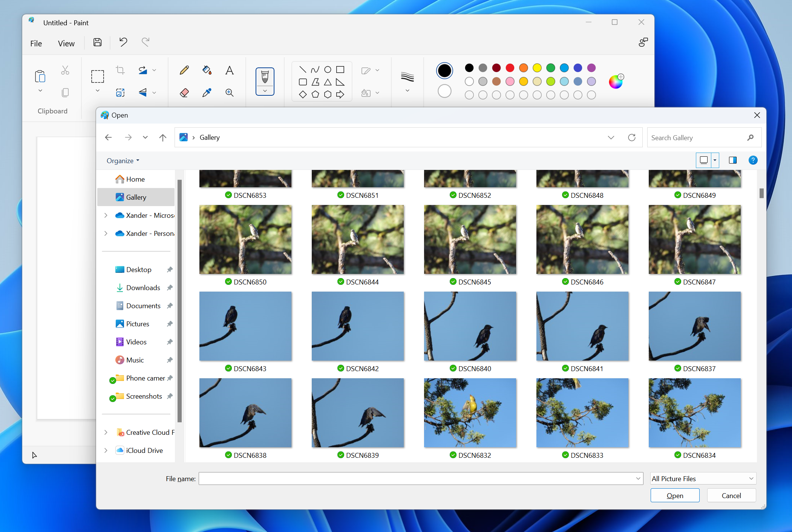Screen dimensions: 792x532
Task: Select the Text tool in Paint
Action: coord(229,71)
